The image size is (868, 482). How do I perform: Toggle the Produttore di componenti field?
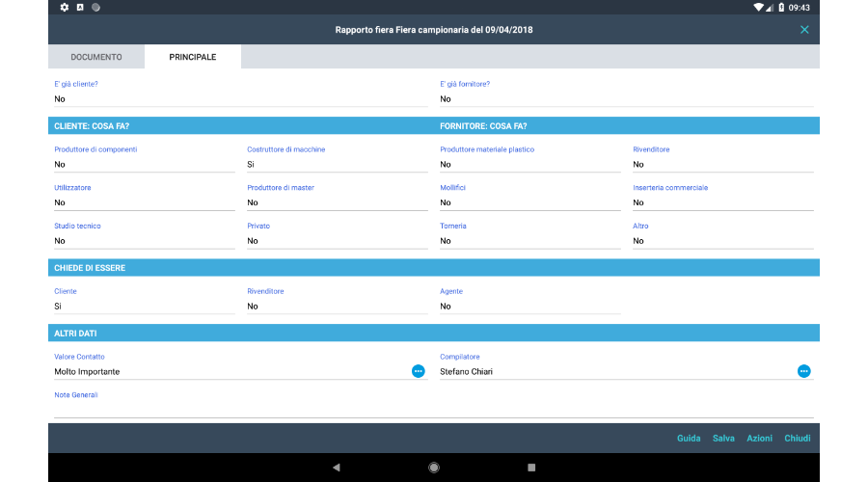(144, 165)
